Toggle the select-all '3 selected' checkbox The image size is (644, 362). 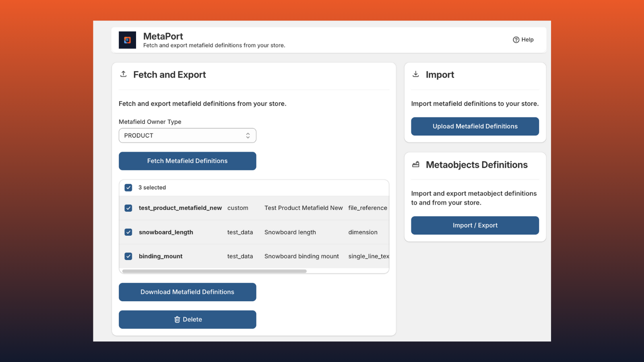(128, 187)
